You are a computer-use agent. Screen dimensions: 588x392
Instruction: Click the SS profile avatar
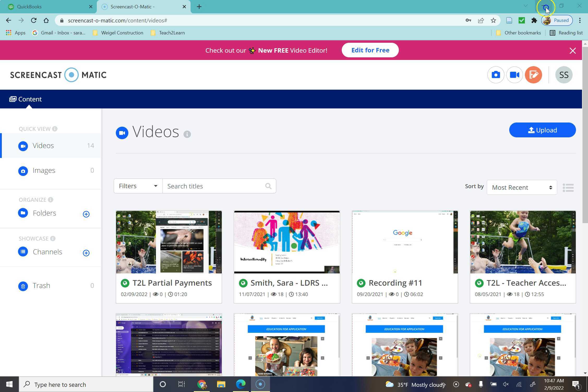[x=564, y=75]
